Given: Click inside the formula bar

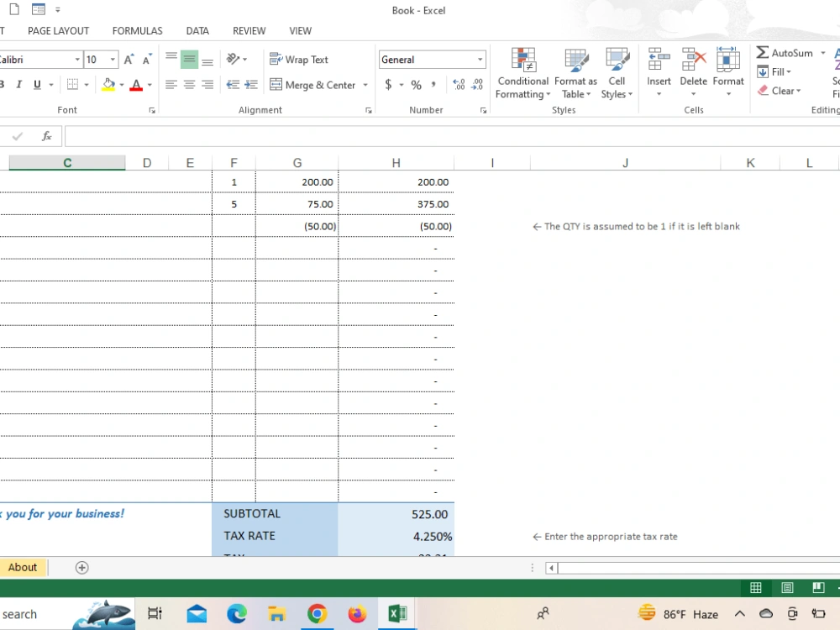Looking at the screenshot, I should pos(452,136).
